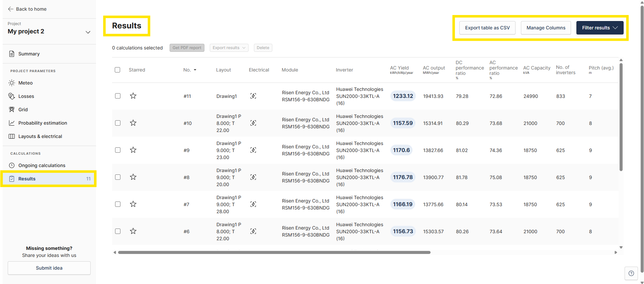Open the Export results dropdown
644x284 pixels.
[x=229, y=48]
